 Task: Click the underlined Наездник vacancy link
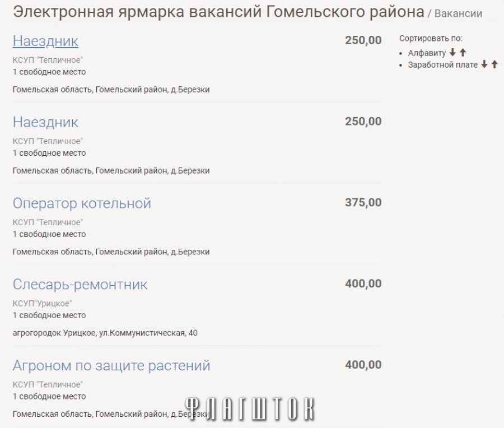coord(45,41)
